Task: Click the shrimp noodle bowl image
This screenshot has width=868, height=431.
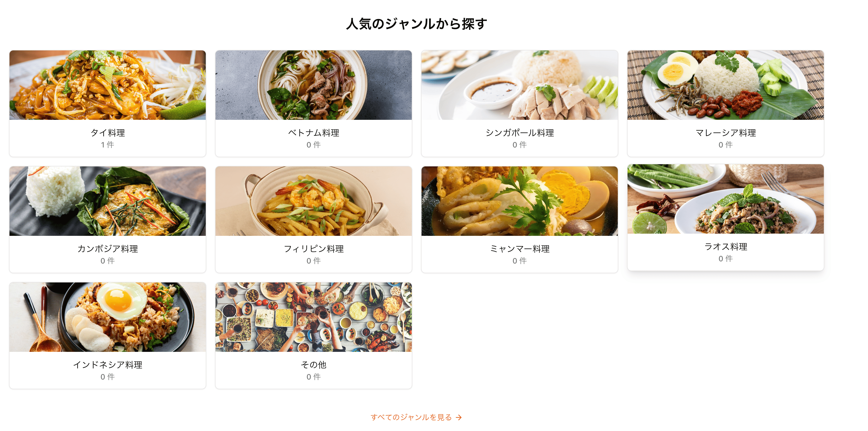Action: pos(313,201)
